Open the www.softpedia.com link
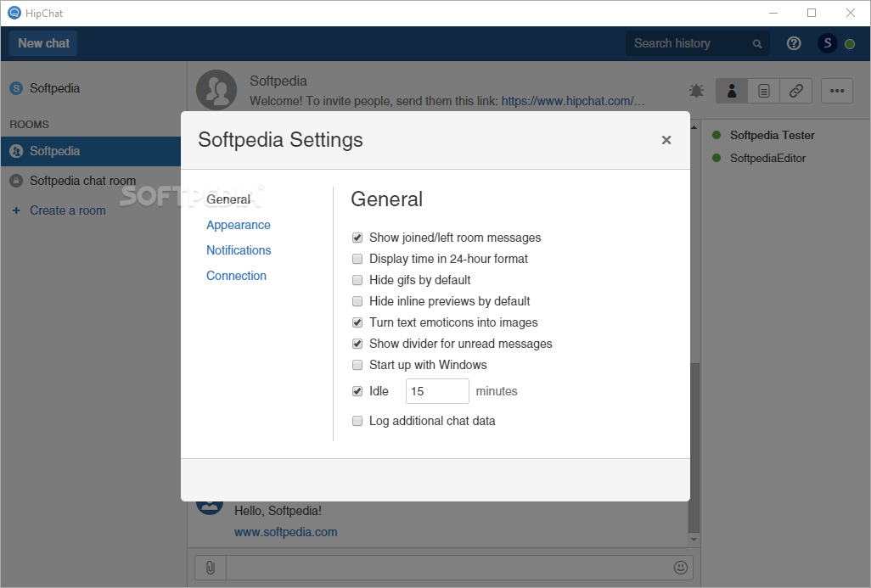 285,532
